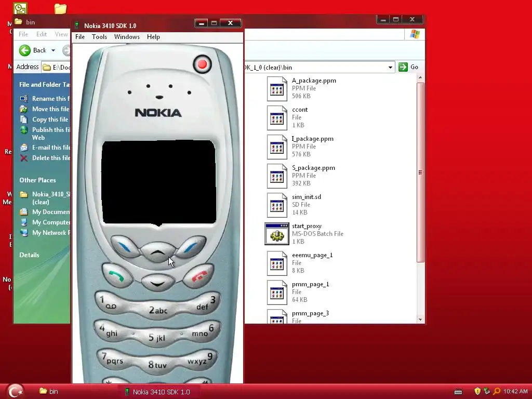Viewport: 532px width, 399px height.
Task: Open the Edit menu in the bin Explorer window
Action: [42, 34]
